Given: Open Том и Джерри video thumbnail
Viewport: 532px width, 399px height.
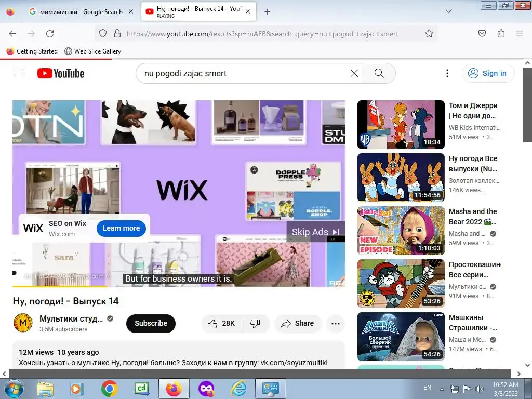Looking at the screenshot, I should pos(401,125).
